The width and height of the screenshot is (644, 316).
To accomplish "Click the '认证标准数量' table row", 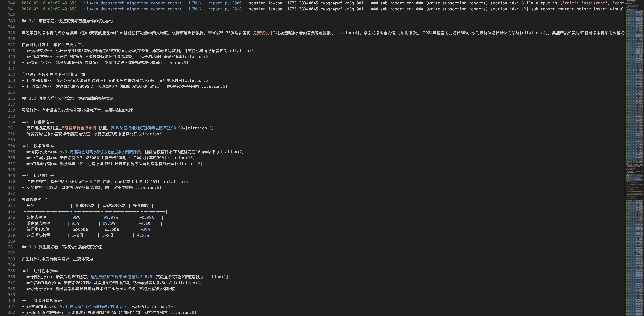I will tap(38, 235).
